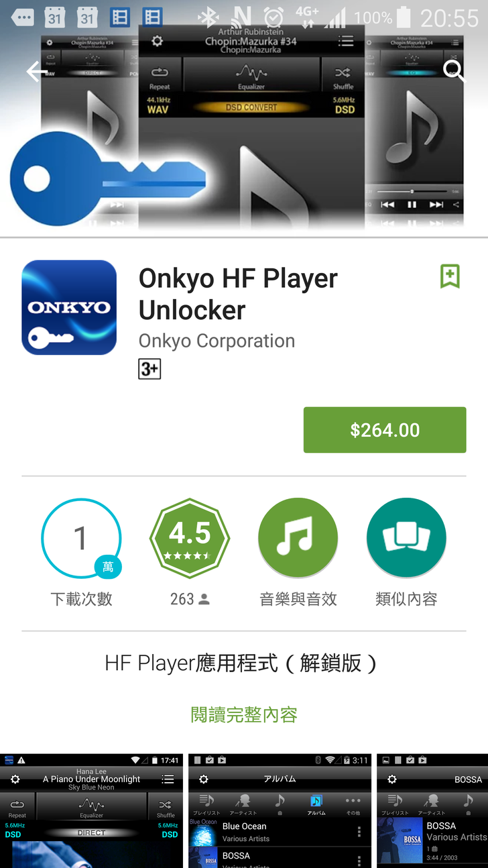Screen dimensions: 488x868
Task: Tap the Onkyo app logo icon
Action: point(69,307)
